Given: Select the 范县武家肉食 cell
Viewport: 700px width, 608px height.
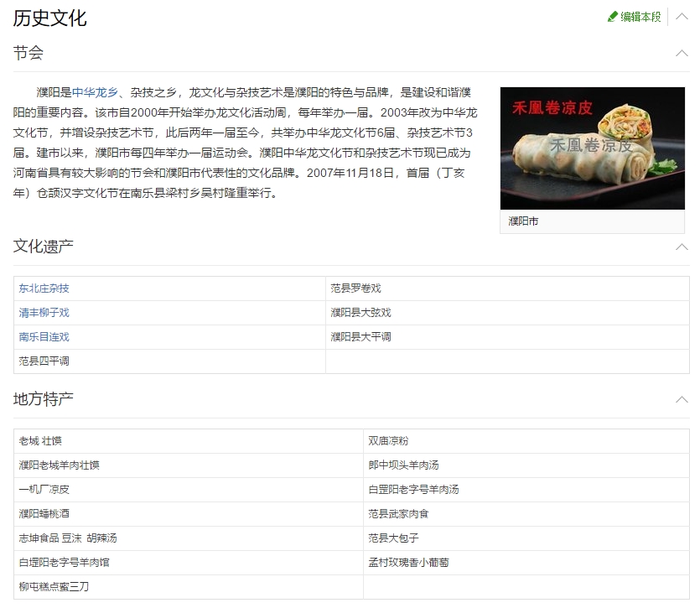Looking at the screenshot, I should 526,514.
